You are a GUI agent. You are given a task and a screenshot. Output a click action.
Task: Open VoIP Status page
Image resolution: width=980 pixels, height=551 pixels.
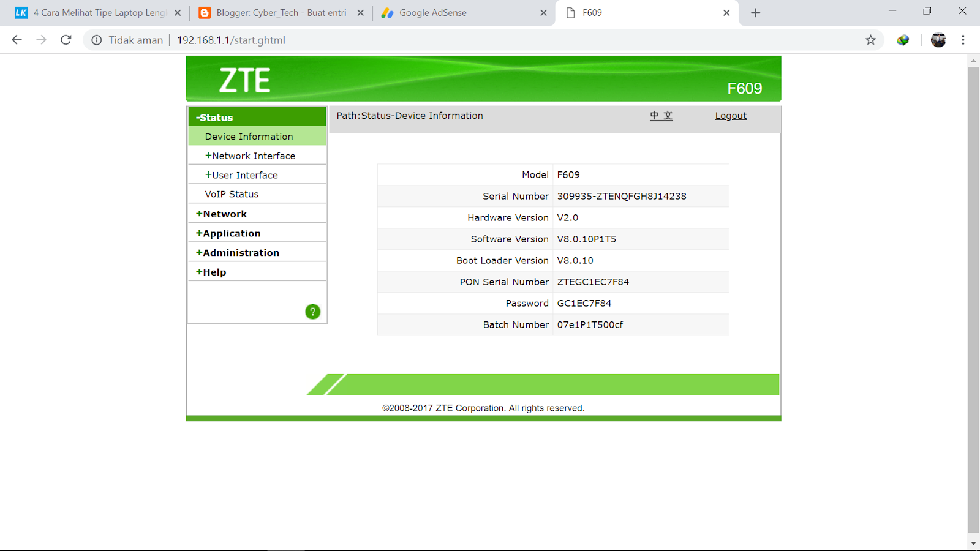257,194
